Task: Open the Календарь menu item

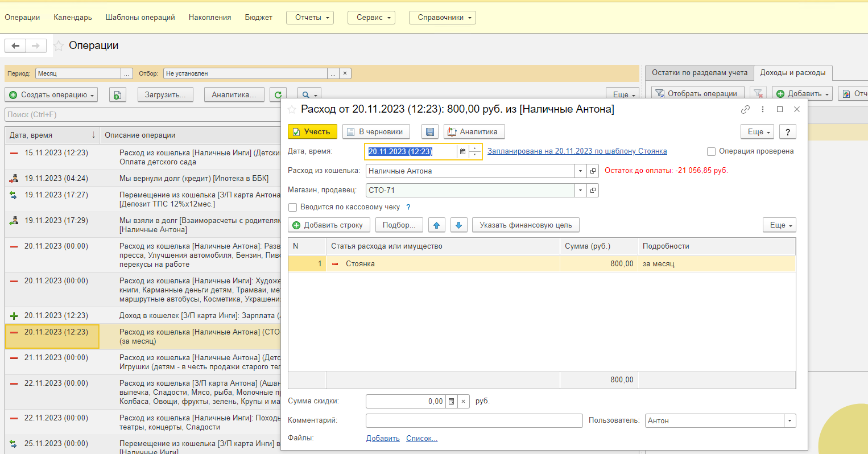Action: coord(73,18)
